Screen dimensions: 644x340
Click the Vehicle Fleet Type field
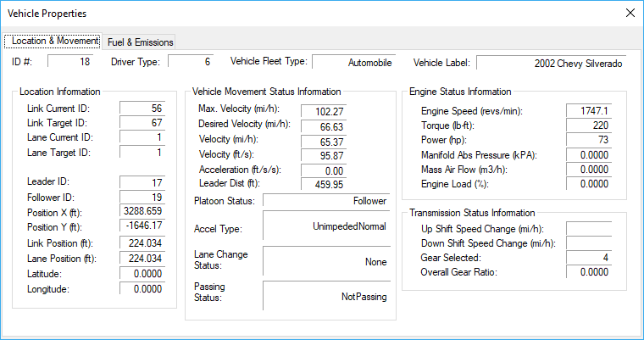[x=353, y=63]
